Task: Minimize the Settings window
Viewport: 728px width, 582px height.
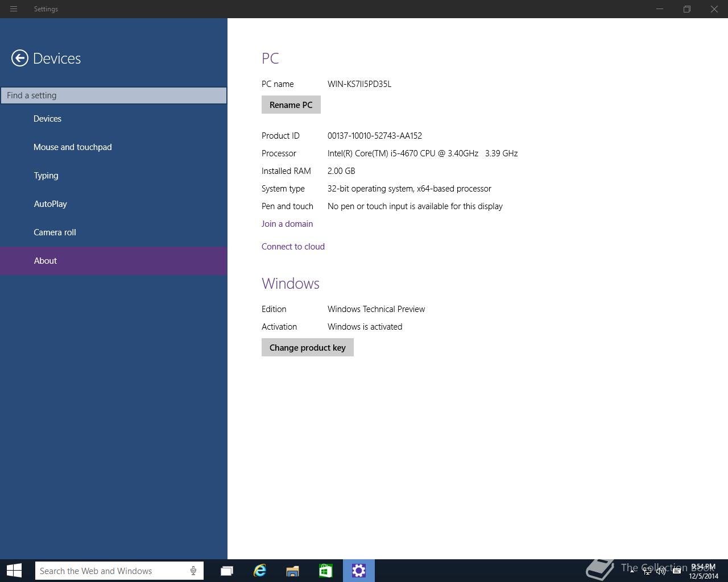Action: [660, 9]
